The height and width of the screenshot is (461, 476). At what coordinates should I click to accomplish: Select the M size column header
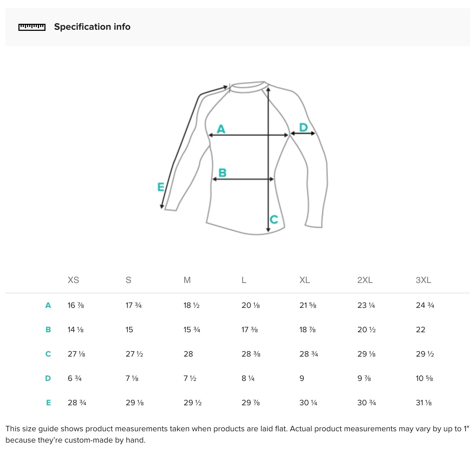tap(187, 280)
